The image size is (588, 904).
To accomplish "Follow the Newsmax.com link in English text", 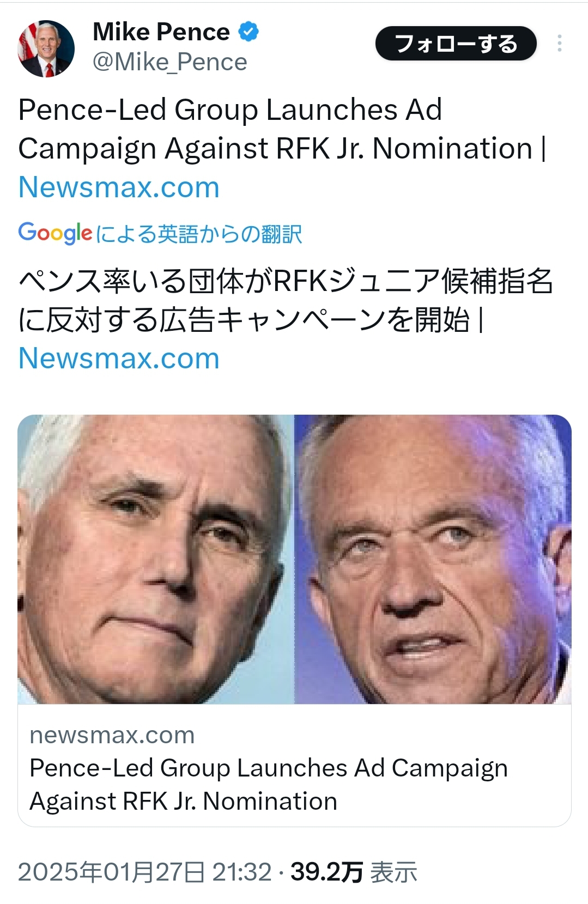I will (x=119, y=187).
